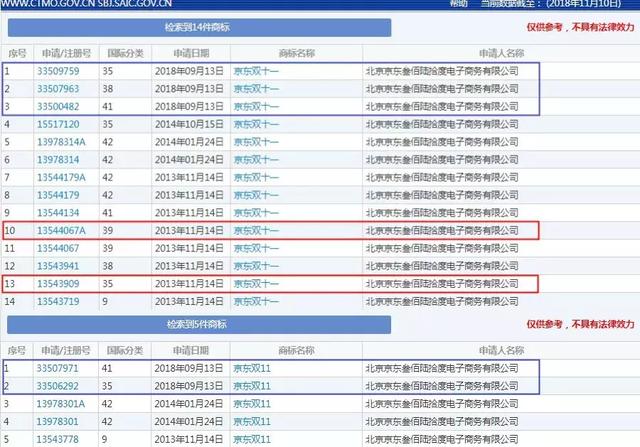Open registration number 13544067A
640x447 pixels.
coord(61,230)
